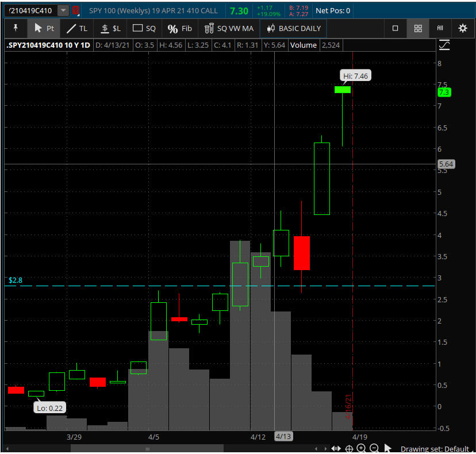476x454 pixels.
Task: Open the SQ VW MA studies set
Action: click(229, 28)
